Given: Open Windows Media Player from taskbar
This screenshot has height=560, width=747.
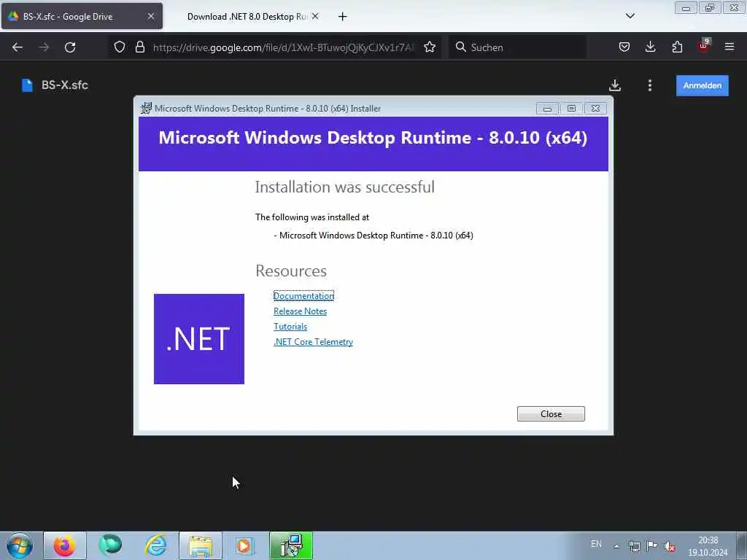Looking at the screenshot, I should pyautogui.click(x=244, y=545).
